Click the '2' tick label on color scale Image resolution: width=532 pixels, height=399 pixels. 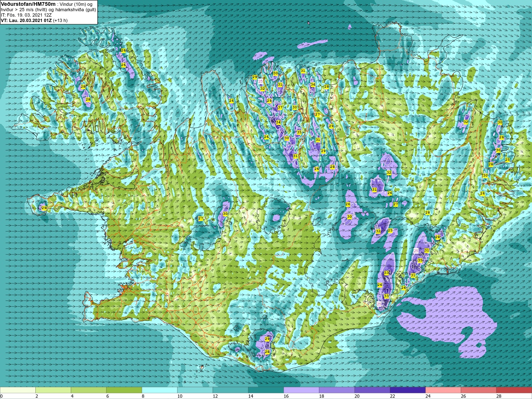coord(37,396)
